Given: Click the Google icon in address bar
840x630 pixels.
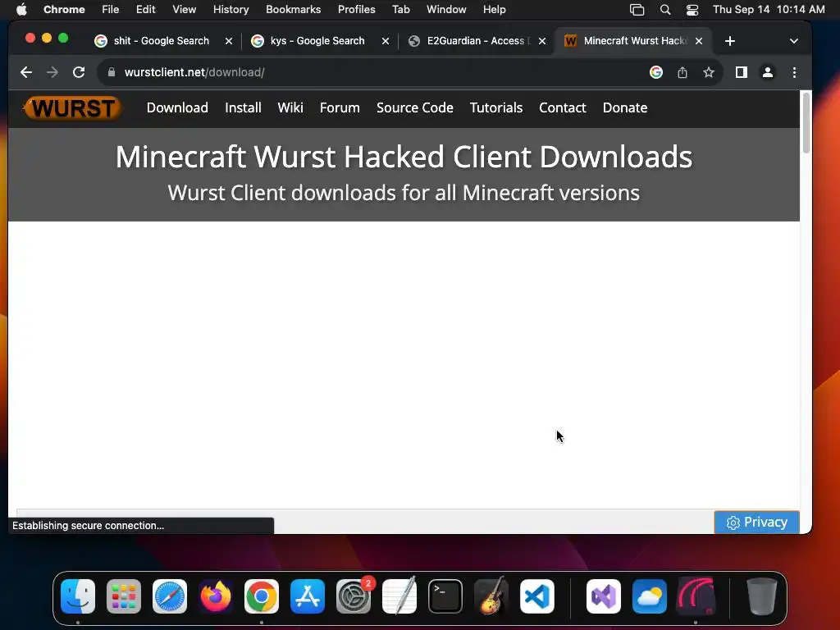Looking at the screenshot, I should 656,72.
